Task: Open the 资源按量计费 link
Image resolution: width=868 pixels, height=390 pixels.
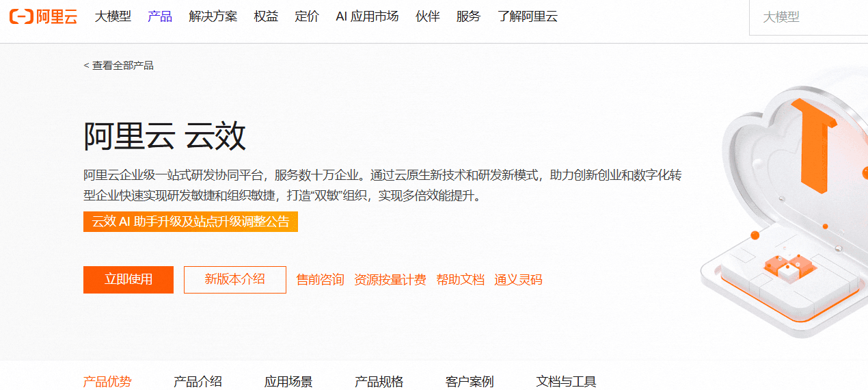Action: click(390, 280)
